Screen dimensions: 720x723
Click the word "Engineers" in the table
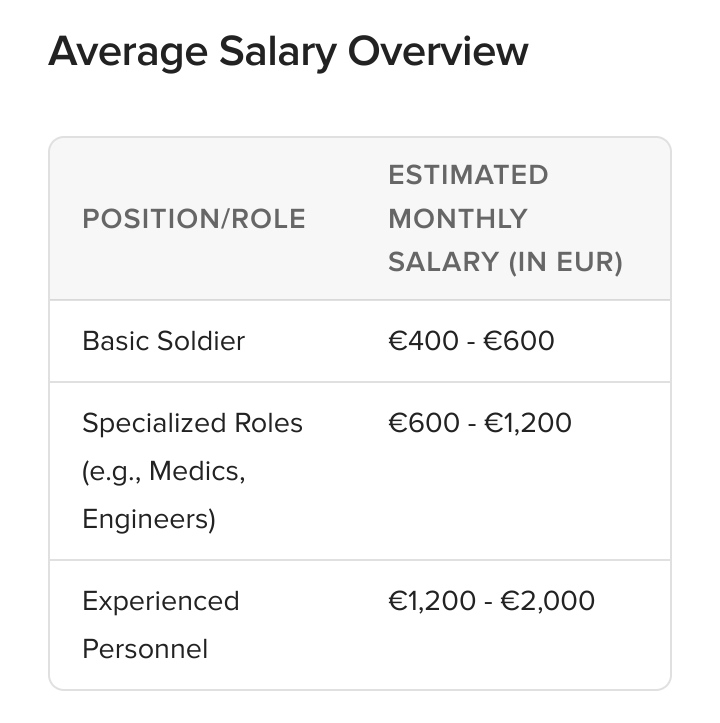tap(148, 520)
